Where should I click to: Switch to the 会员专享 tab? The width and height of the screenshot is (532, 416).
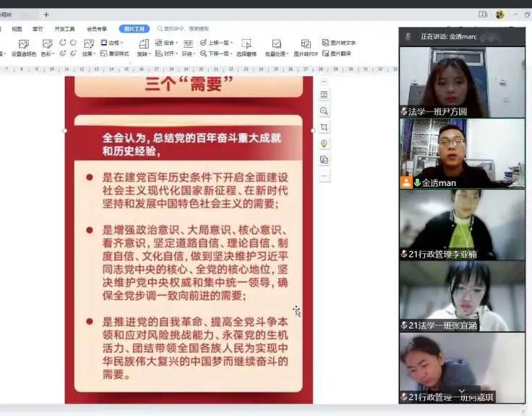pos(97,29)
